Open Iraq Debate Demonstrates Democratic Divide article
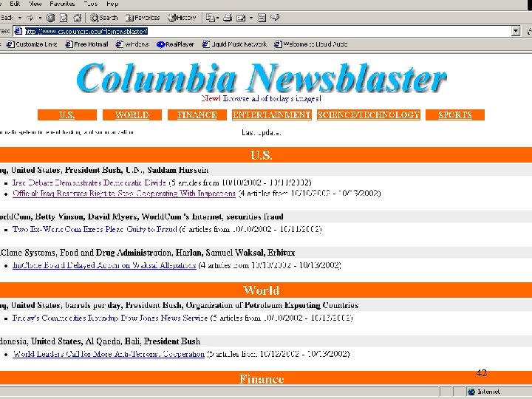 click(x=89, y=183)
